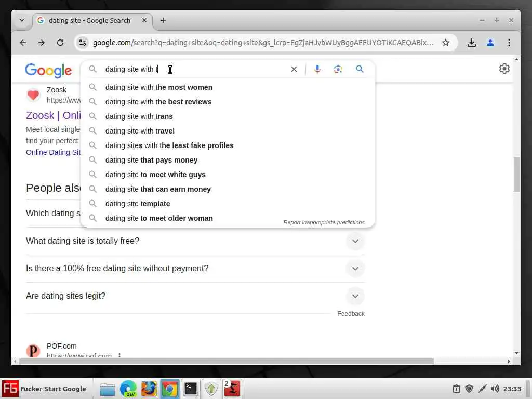Choose suggestion 'dating site with trans'
This screenshot has height=399, width=532.
(228, 116)
